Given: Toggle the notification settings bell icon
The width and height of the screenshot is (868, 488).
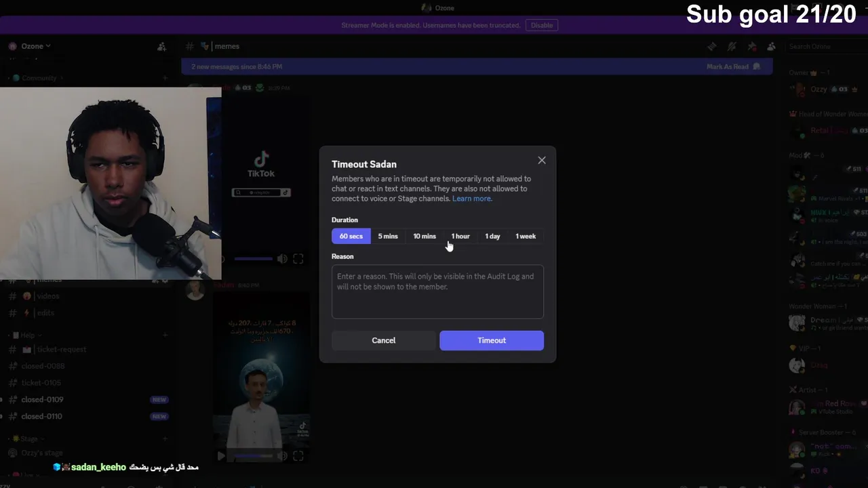Looking at the screenshot, I should 732,46.
